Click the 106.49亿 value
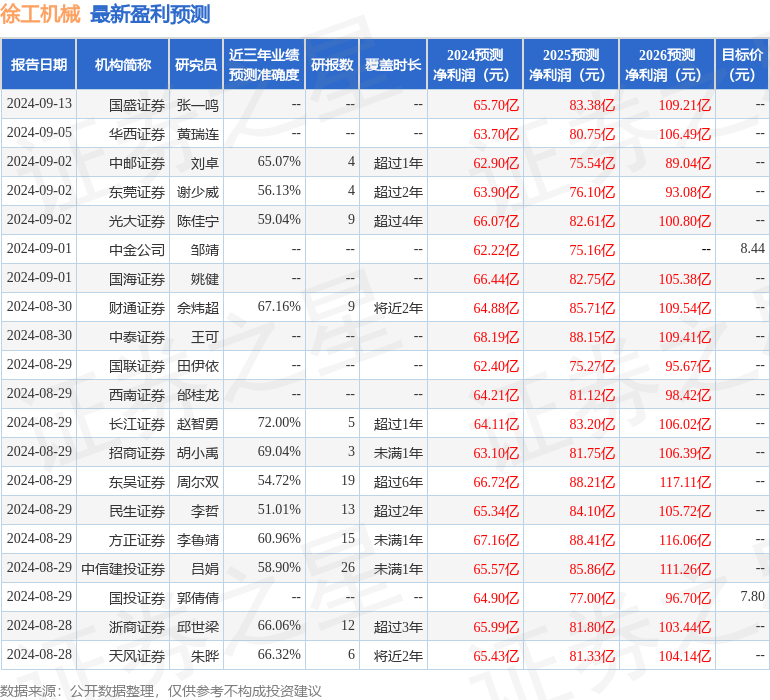This screenshot has height=700, width=770. (685, 134)
